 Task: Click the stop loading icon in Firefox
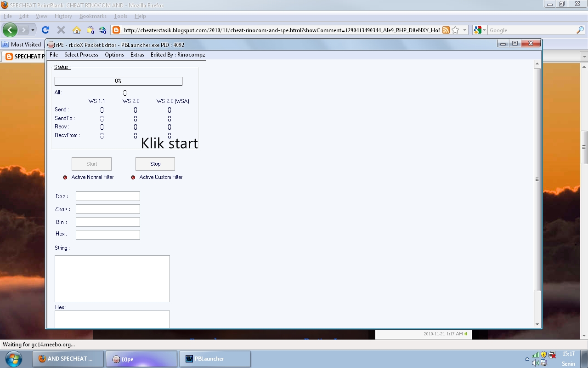click(x=61, y=29)
